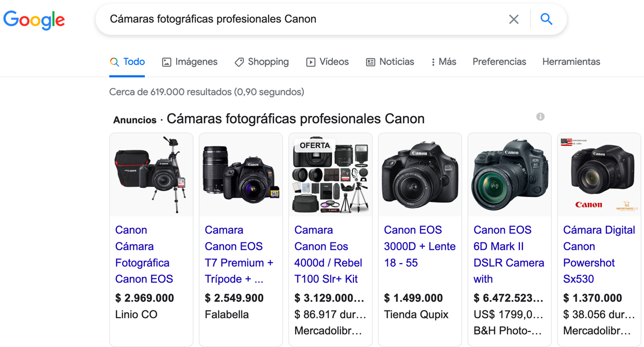
Task: Click the US$ 1799 price text
Action: tap(509, 315)
